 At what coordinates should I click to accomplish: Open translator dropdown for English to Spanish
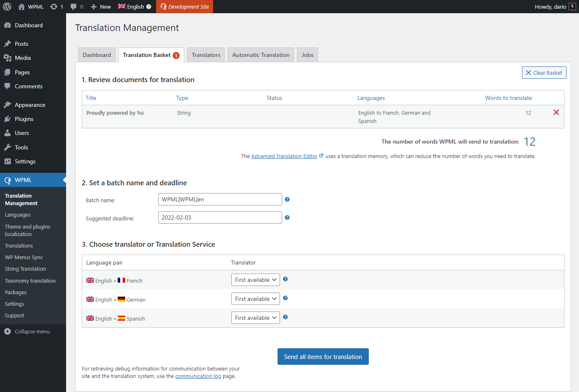(x=256, y=318)
